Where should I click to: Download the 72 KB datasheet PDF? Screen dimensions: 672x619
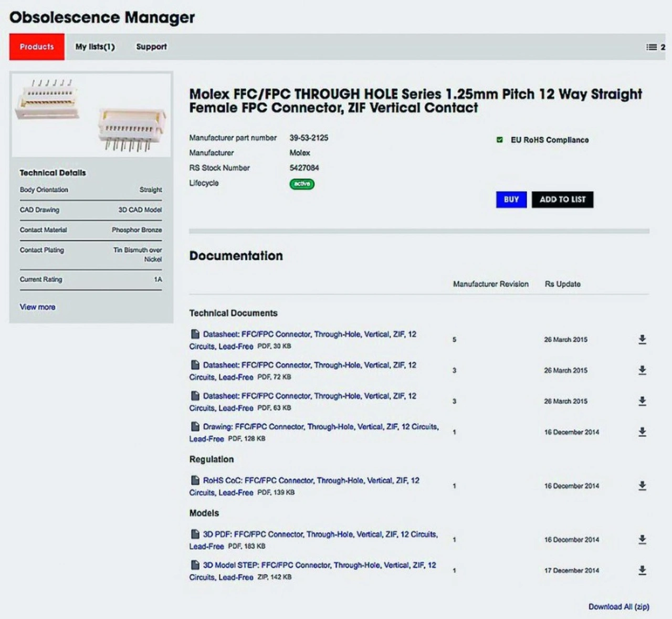click(642, 371)
